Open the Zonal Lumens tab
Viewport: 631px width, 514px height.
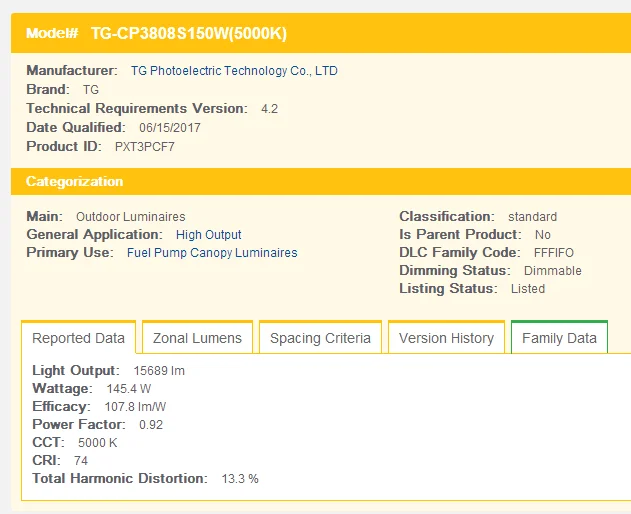[197, 338]
